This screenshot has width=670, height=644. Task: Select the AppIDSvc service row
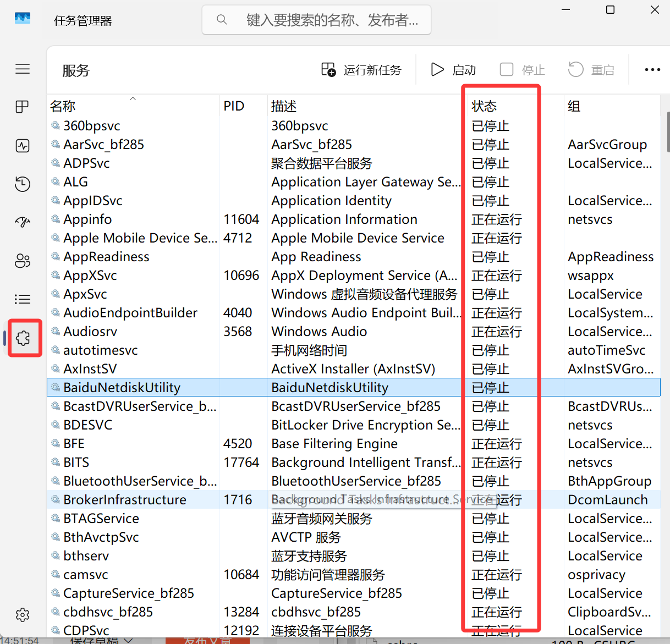click(x=353, y=201)
